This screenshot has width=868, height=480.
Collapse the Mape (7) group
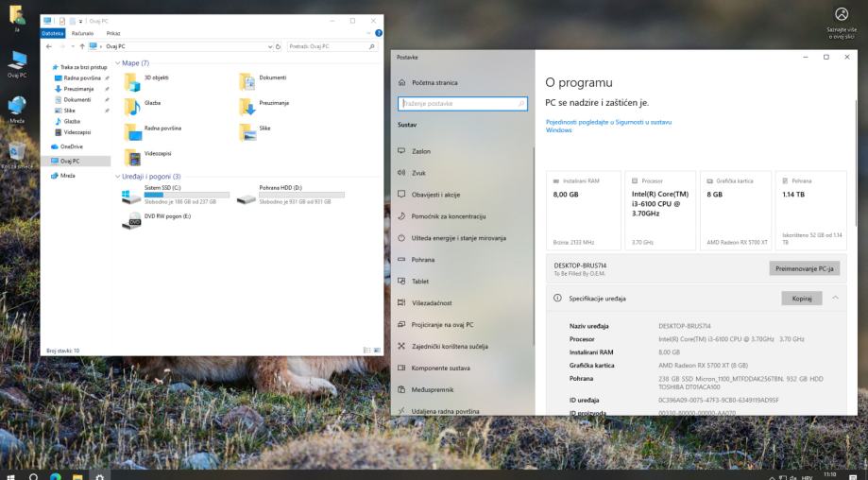pos(117,63)
